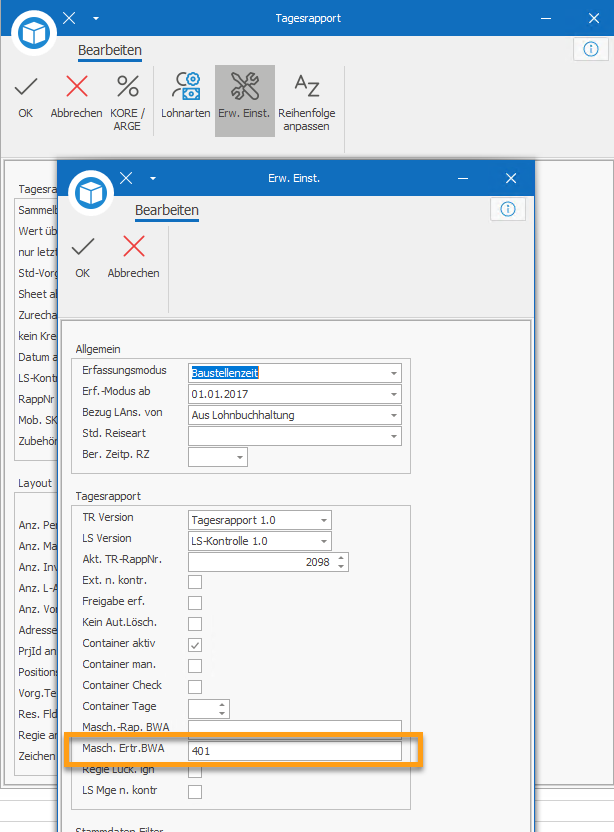
Task: Expand the TR Version dropdown
Action: tap(324, 520)
